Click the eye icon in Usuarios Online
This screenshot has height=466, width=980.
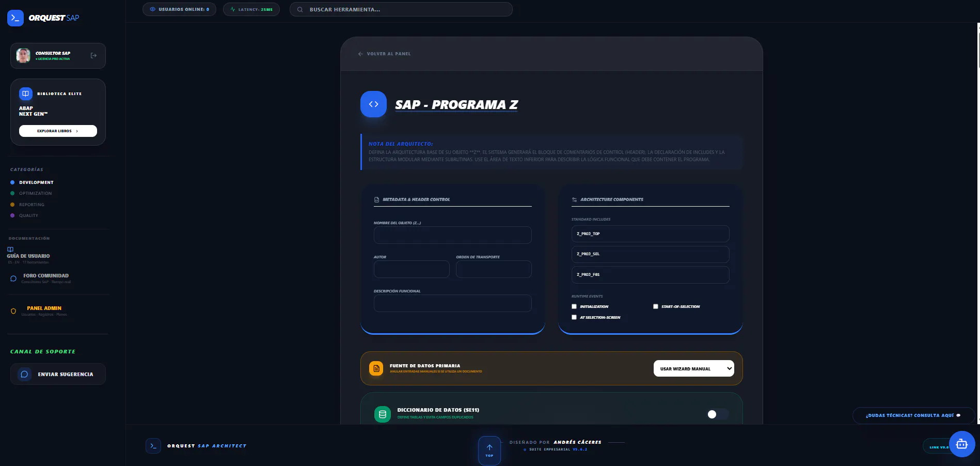coord(152,9)
